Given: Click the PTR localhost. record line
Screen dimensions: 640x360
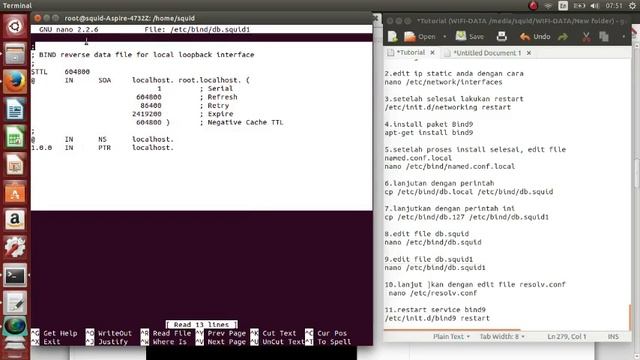Looking at the screenshot, I should 102,148.
